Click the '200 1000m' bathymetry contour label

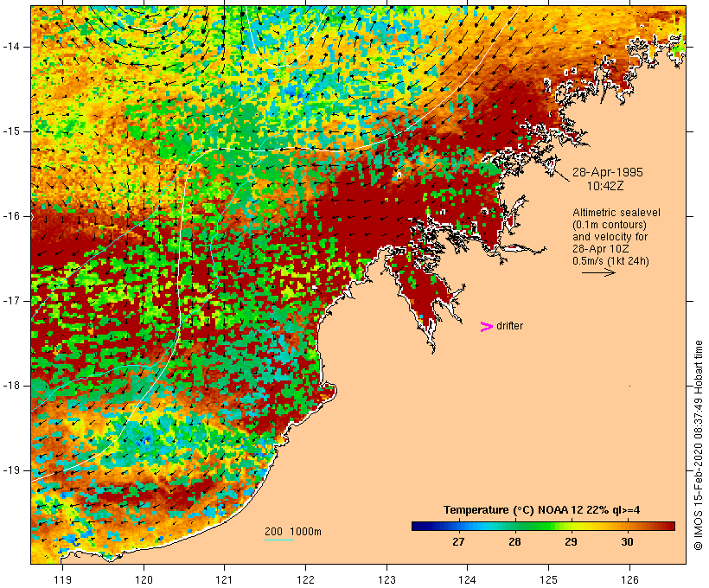tap(293, 532)
